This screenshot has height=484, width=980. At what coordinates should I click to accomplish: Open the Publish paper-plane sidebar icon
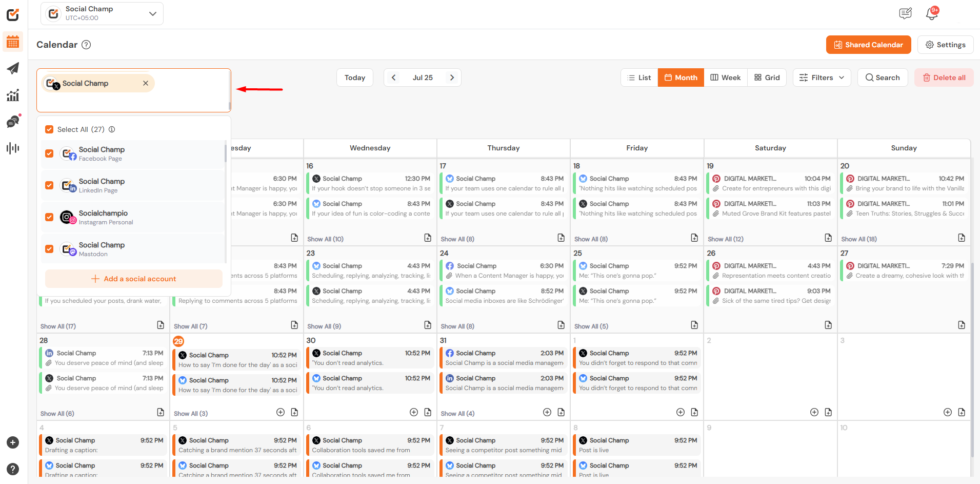pos(13,68)
